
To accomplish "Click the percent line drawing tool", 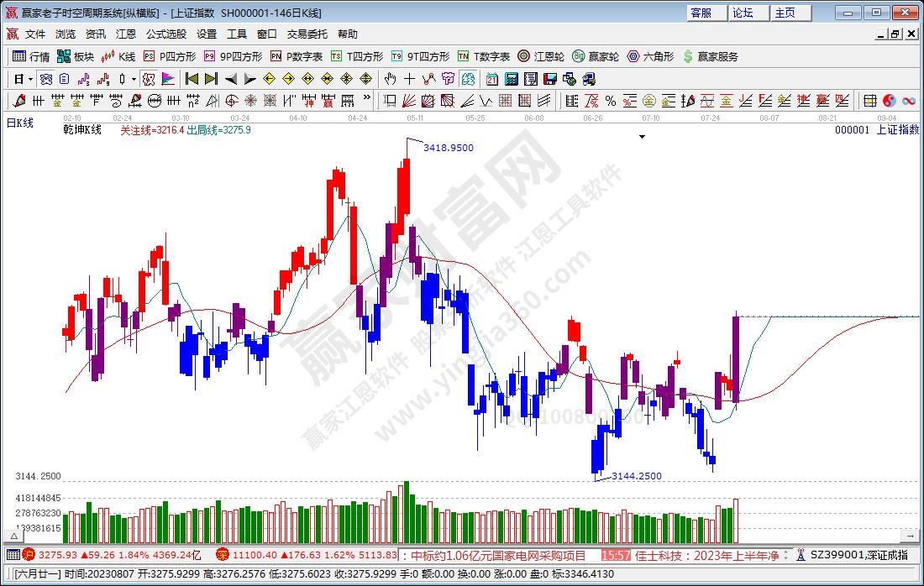I will click(x=611, y=101).
